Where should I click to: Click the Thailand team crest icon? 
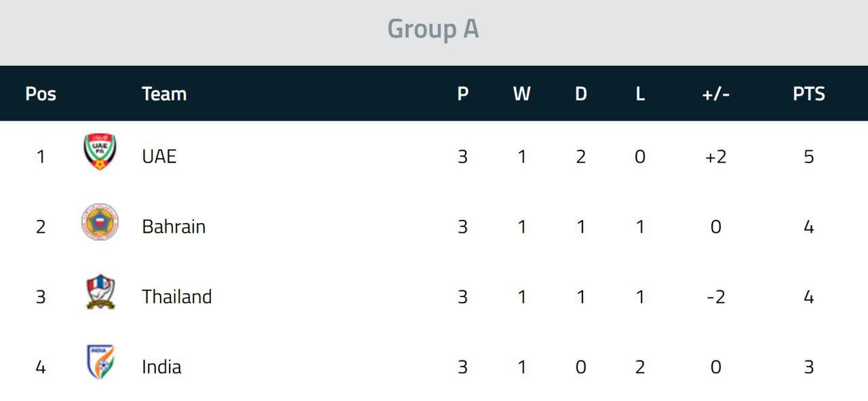click(100, 292)
